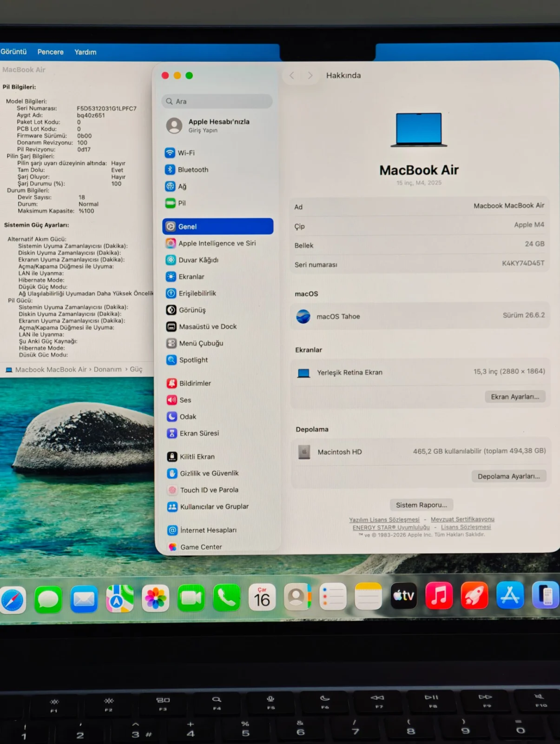This screenshot has width=560, height=744.
Task: Click the Ad name row Macbook MacBook Air
Action: (419, 206)
